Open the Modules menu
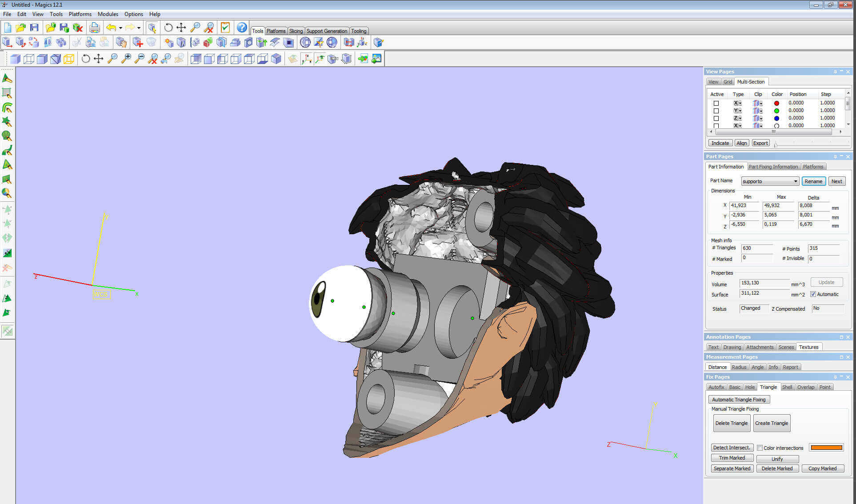The height and width of the screenshot is (504, 856). pos(108,14)
